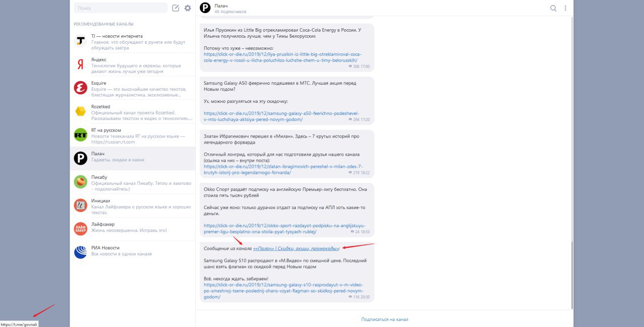644x327 pixels.
Task: Click Все новости в одном канале description
Action: (121, 254)
